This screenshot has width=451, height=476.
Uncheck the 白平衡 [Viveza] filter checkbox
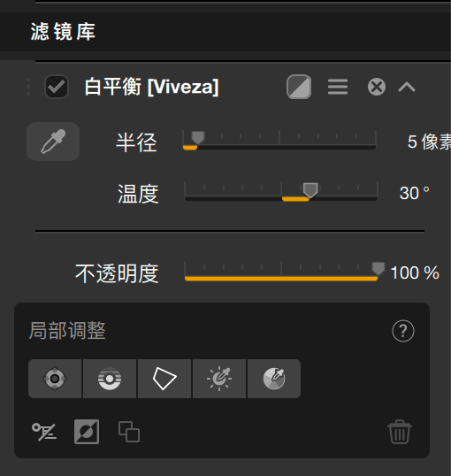pos(57,87)
